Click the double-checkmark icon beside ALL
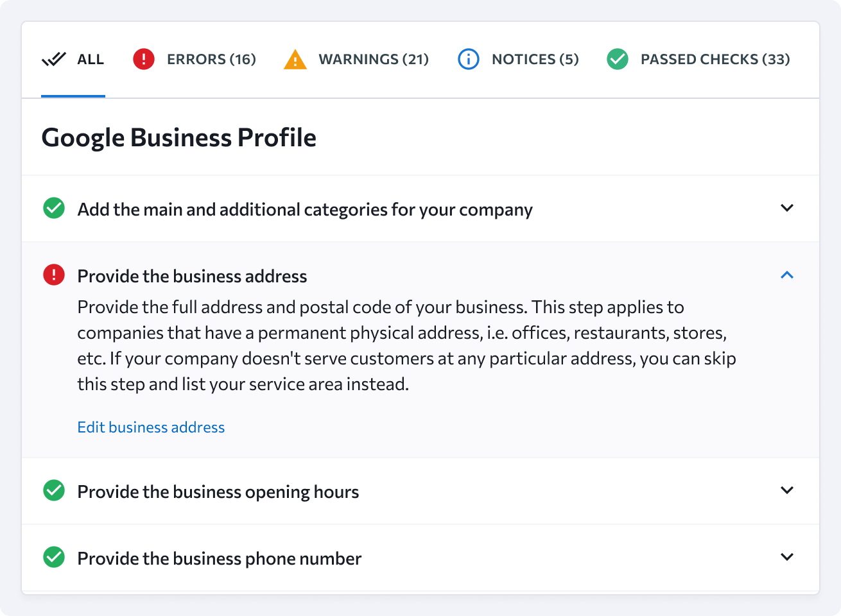Viewport: 841px width, 616px height. [x=53, y=60]
